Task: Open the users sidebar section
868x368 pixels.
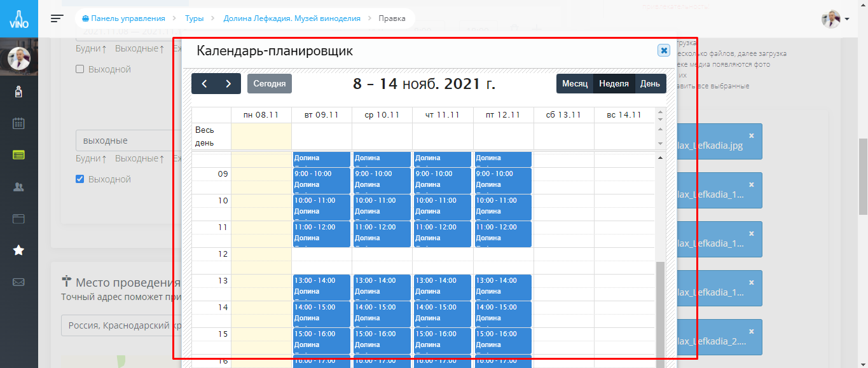Action: [x=19, y=187]
